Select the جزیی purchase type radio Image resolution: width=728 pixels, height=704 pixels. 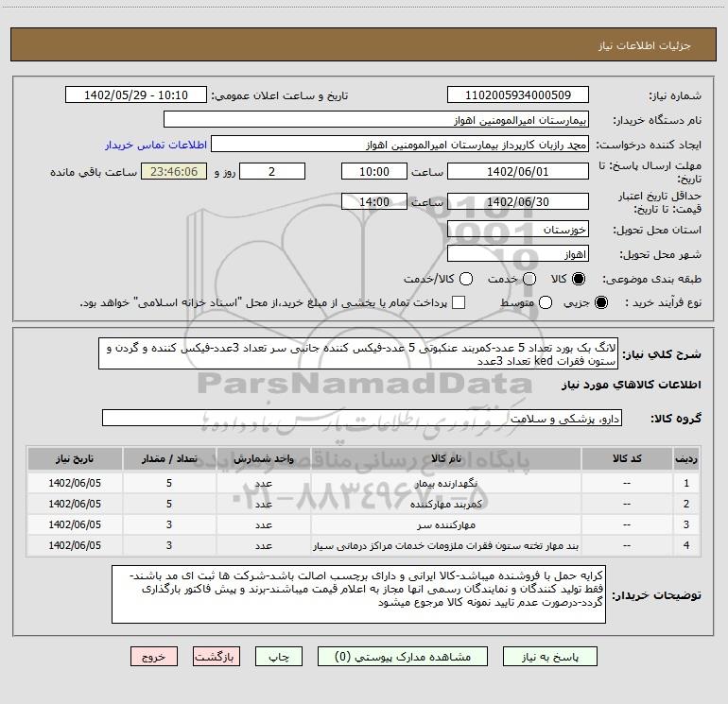[601, 302]
